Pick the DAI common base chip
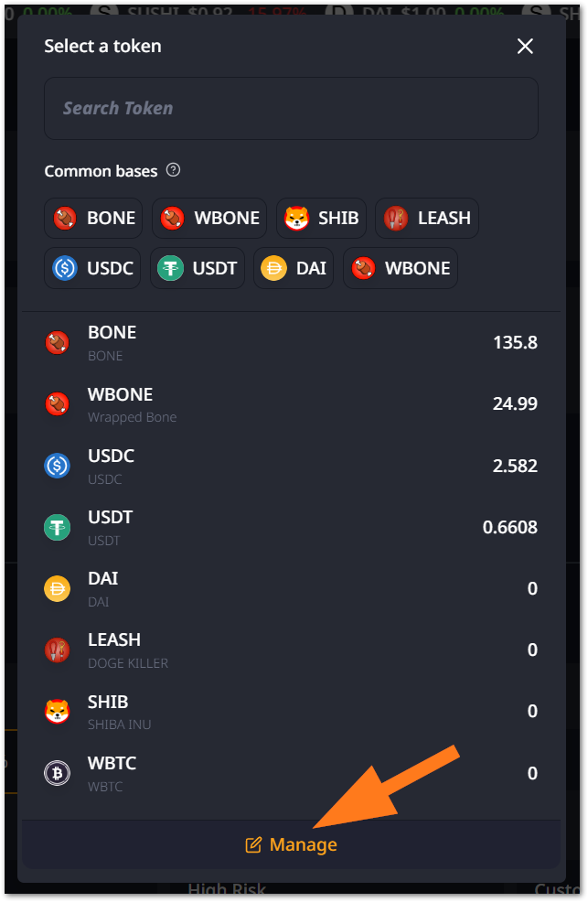This screenshot has height=902, width=588. pyautogui.click(x=294, y=268)
